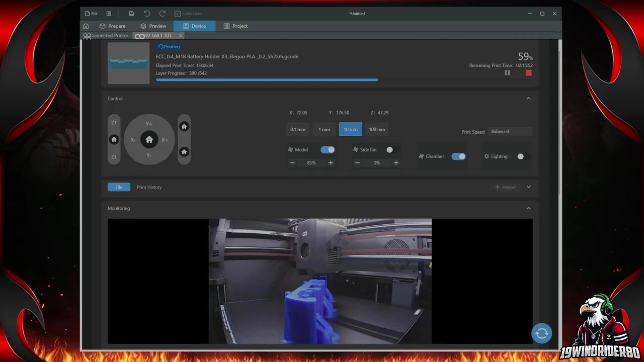Decrease Side fan speed with minus
Viewport: 644px width, 362px height.
(x=357, y=163)
